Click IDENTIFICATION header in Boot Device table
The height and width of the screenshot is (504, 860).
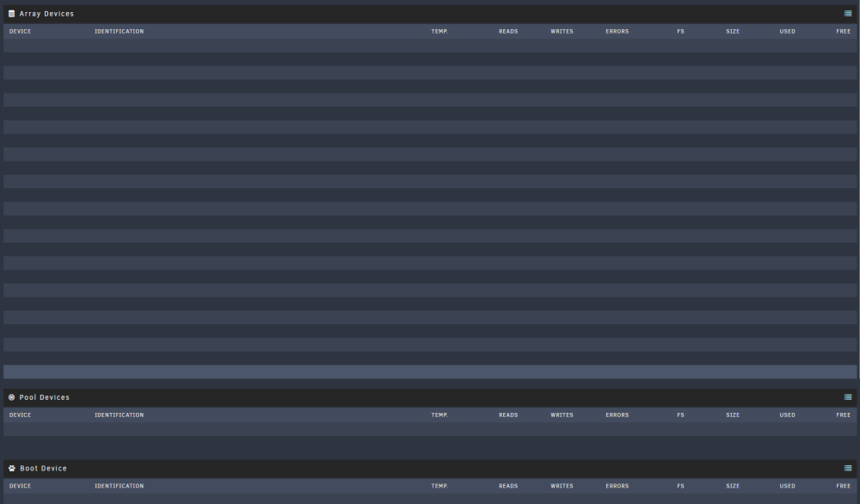click(119, 486)
